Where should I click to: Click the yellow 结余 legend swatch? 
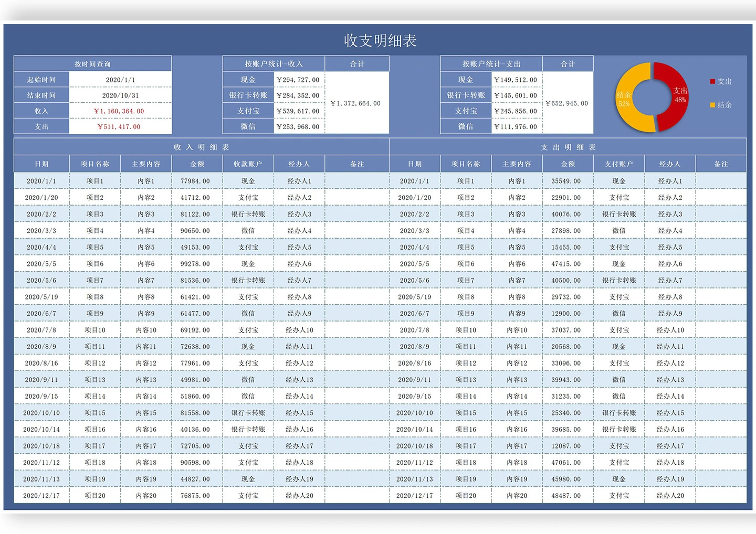pos(712,105)
